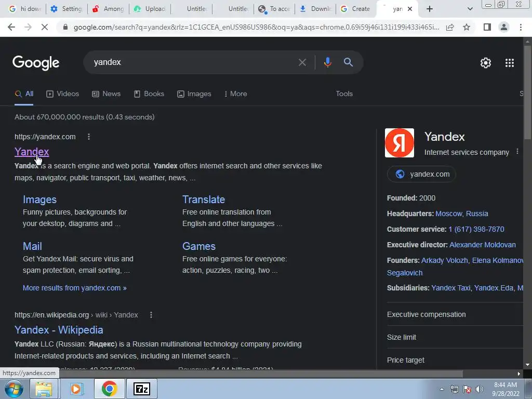Expand the More filters menu
The height and width of the screenshot is (399, 532).
[x=235, y=94]
